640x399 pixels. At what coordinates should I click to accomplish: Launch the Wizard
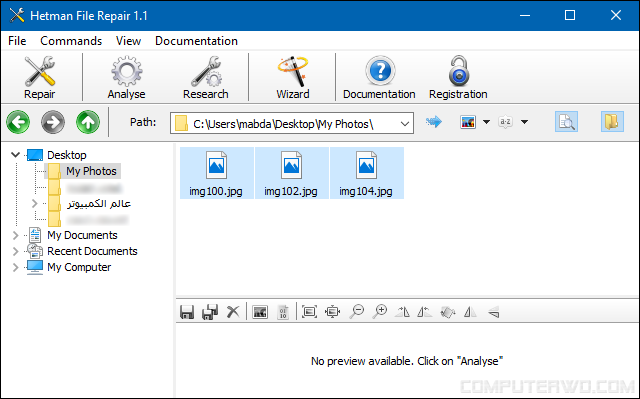(293, 78)
